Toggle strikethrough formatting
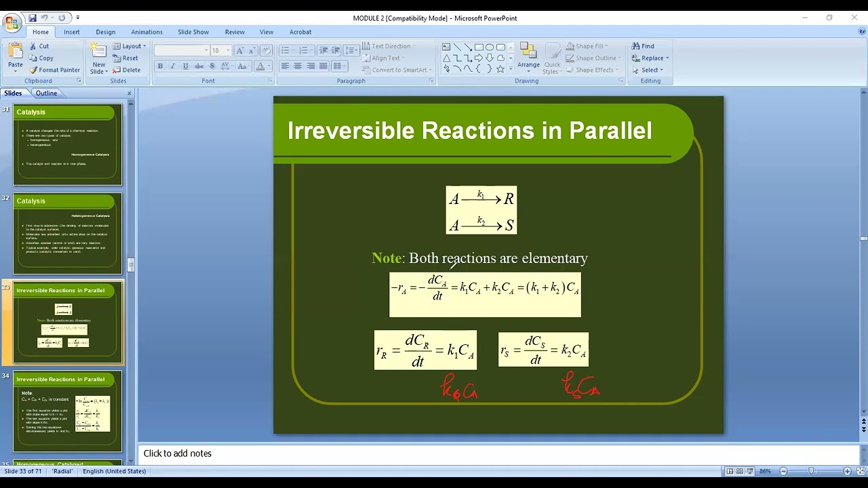Screen dimensions: 868x488 (x=199, y=66)
